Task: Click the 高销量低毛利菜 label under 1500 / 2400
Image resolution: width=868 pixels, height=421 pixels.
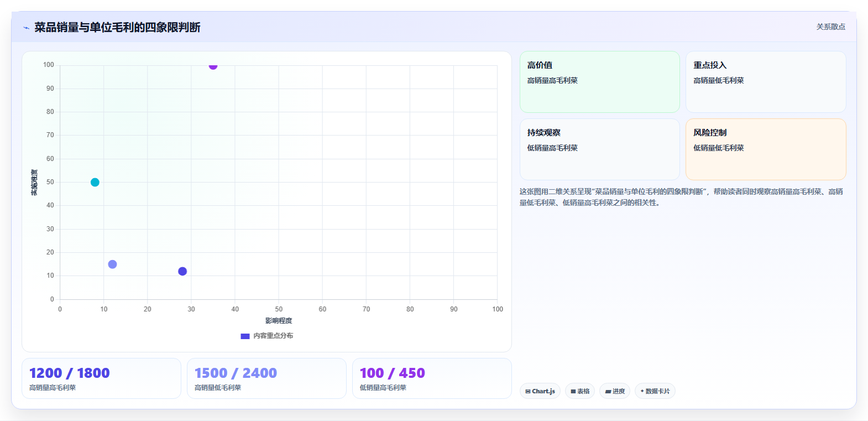Action: tap(218, 388)
